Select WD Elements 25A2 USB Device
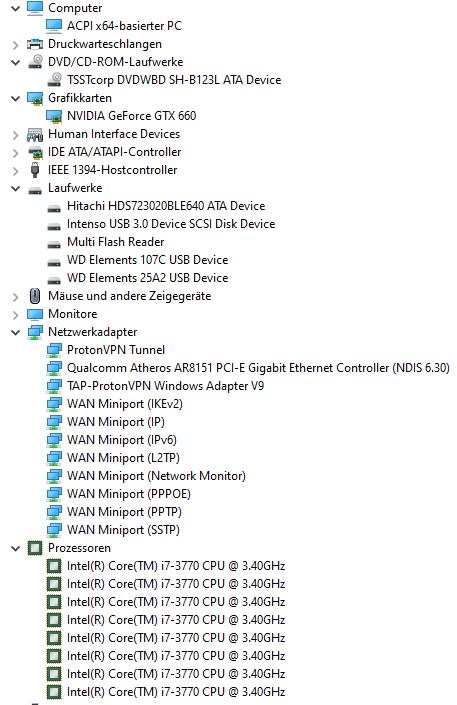457x705 pixels. tap(148, 278)
